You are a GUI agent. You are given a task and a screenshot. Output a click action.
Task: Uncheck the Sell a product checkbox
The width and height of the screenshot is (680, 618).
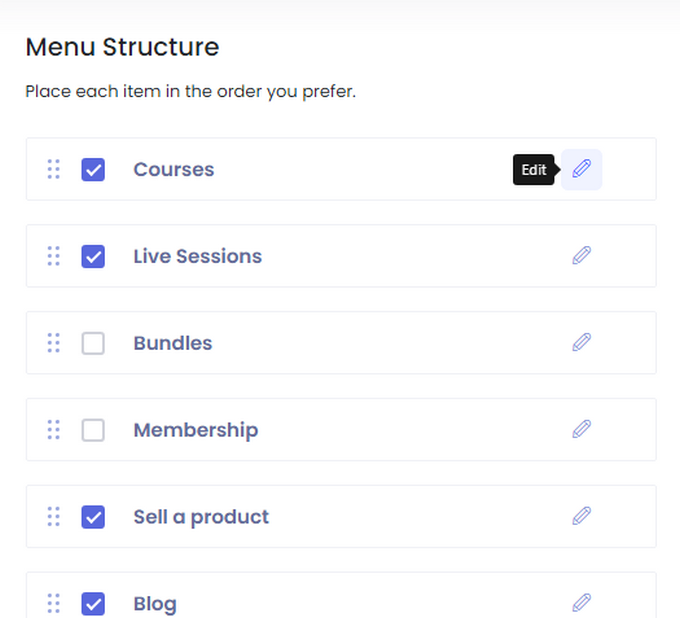pos(93,517)
